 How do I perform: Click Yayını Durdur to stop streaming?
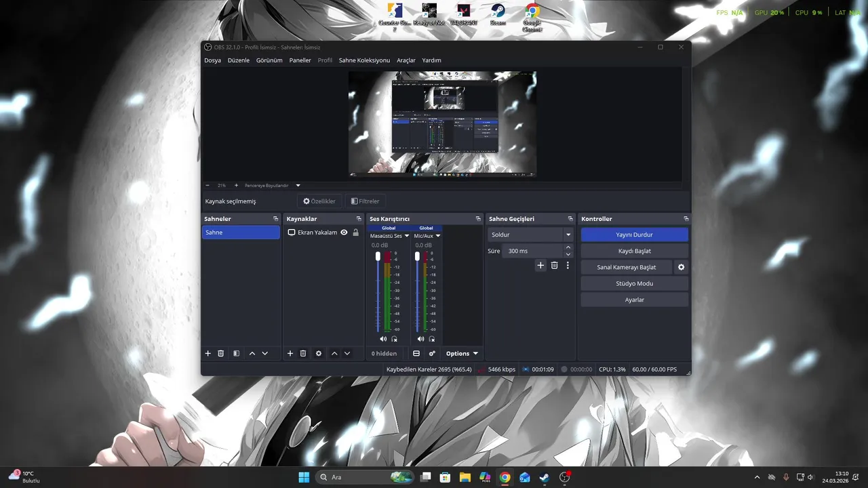pyautogui.click(x=635, y=235)
